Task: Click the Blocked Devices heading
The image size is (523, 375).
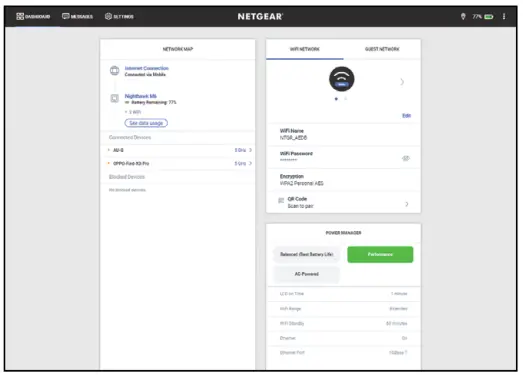Action: 127,177
